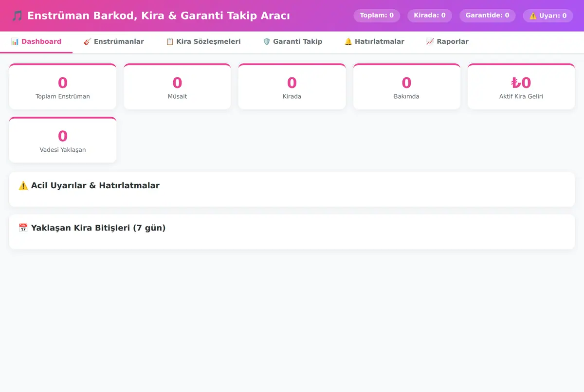584x392 pixels.
Task: Open the Dashboard tab
Action: [x=36, y=42]
